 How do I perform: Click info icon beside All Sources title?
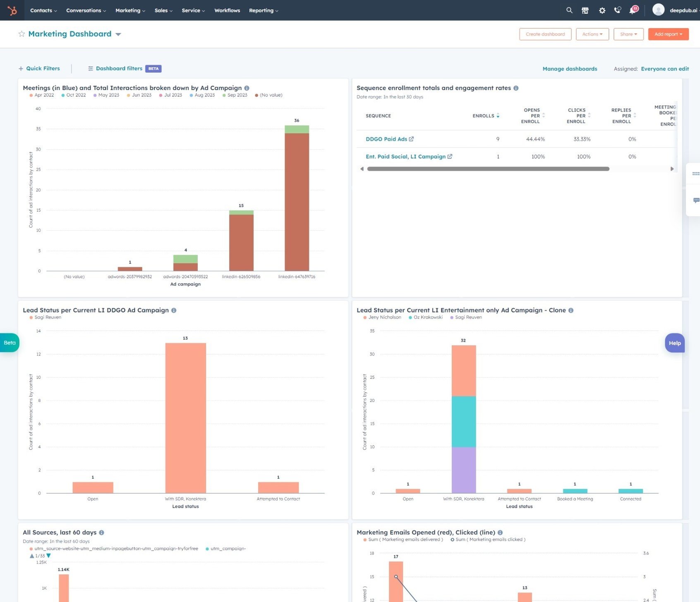click(101, 533)
